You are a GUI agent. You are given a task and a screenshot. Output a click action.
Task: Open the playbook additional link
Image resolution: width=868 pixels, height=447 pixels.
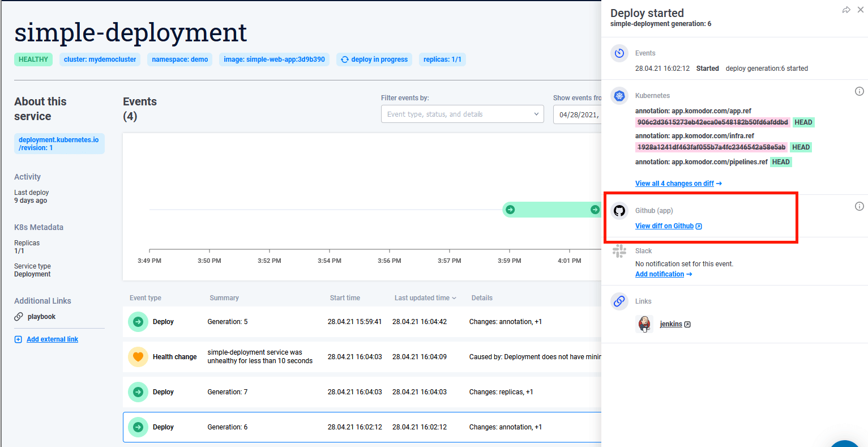pyautogui.click(x=41, y=317)
